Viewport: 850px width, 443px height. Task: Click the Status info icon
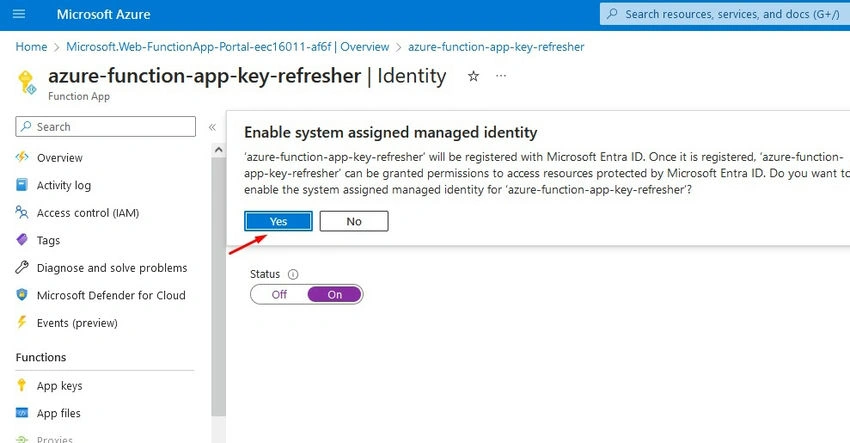(x=293, y=274)
